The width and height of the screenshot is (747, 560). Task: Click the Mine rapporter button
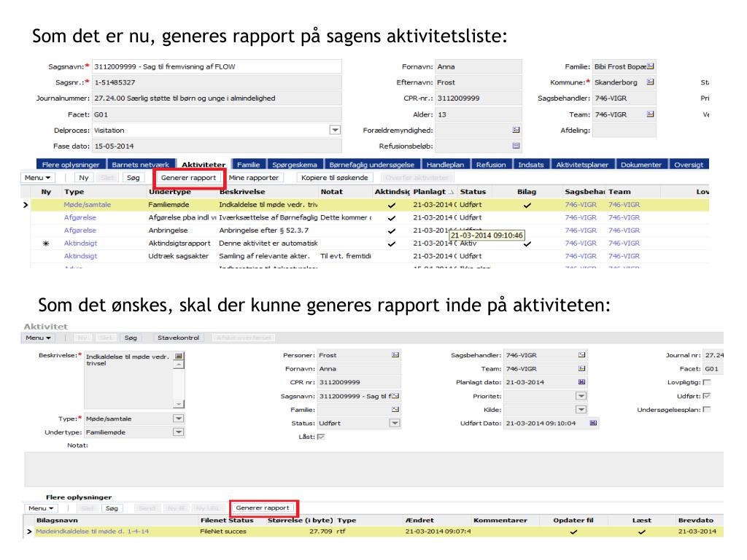tap(254, 178)
